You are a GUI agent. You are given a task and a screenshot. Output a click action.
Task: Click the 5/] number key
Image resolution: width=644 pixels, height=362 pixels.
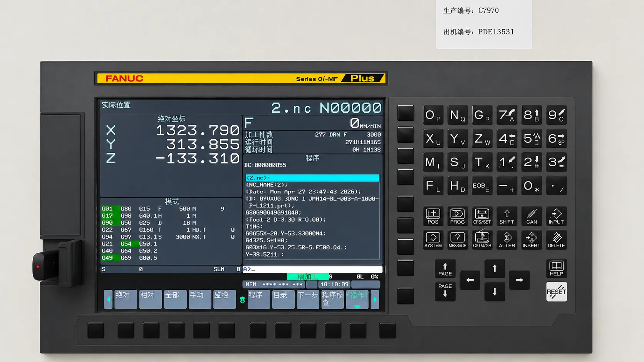(532, 138)
